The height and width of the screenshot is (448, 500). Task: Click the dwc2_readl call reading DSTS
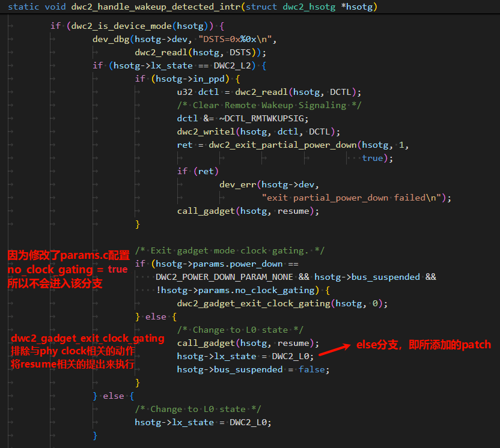pyautogui.click(x=159, y=52)
